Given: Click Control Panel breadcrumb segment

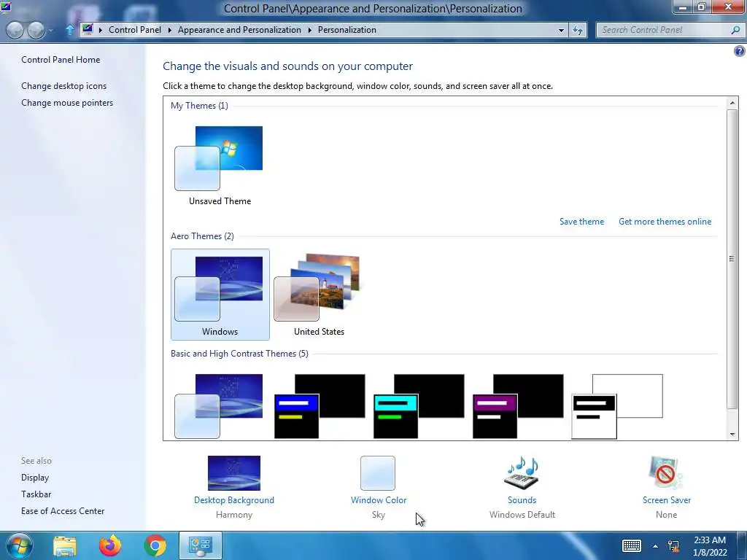Looking at the screenshot, I should 135,29.
